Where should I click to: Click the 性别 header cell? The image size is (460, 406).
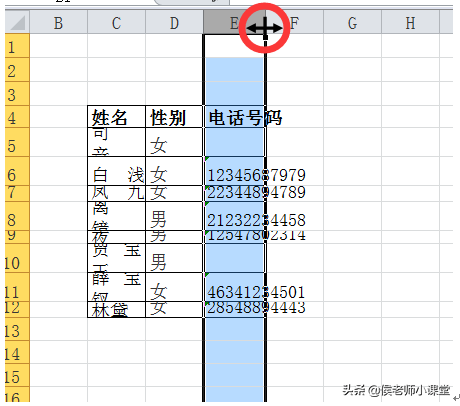(174, 117)
